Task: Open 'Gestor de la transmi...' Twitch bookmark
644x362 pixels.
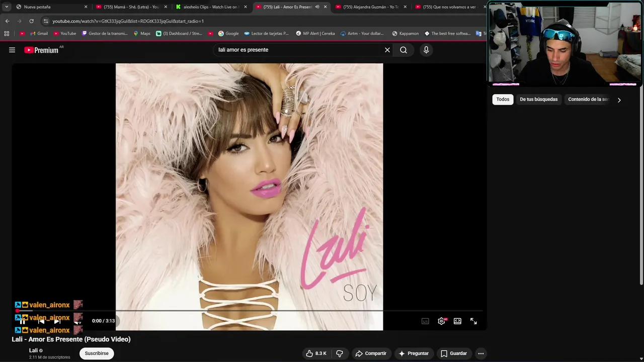Action: click(x=105, y=34)
